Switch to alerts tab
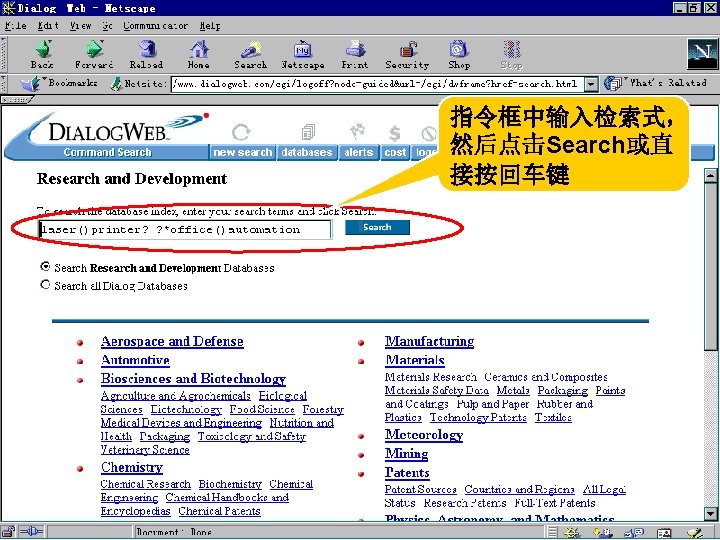The width and height of the screenshot is (720, 540). tap(359, 152)
